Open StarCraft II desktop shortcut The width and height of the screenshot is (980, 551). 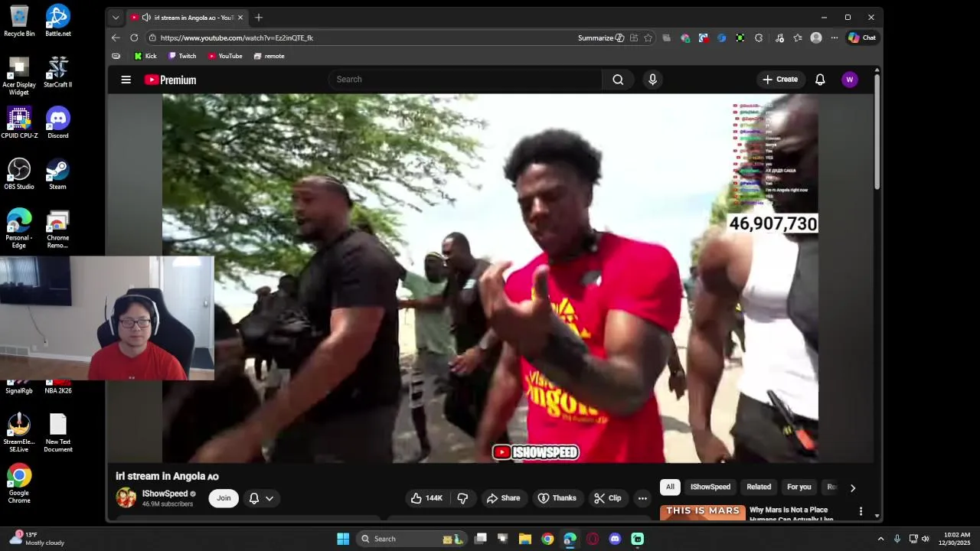tap(58, 72)
